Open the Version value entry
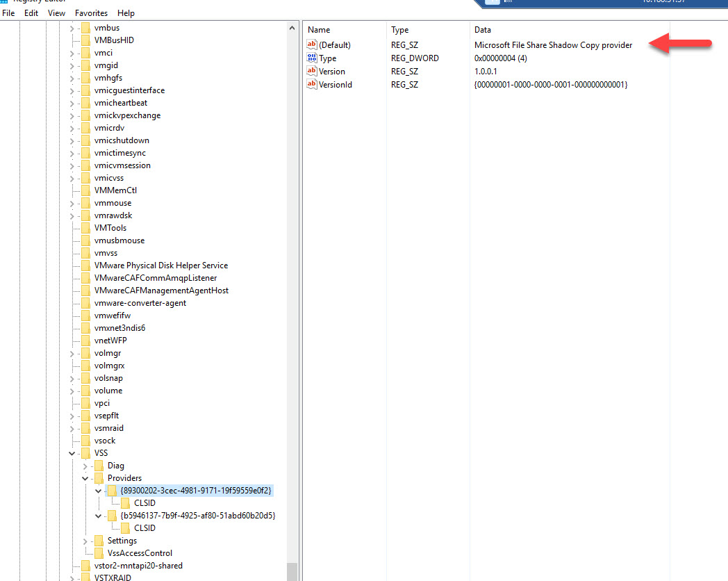Screen dimensions: 728x581 pyautogui.click(x=331, y=71)
